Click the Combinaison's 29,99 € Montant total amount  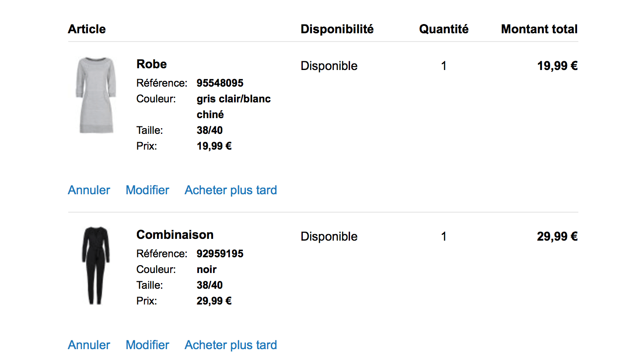[x=557, y=237]
